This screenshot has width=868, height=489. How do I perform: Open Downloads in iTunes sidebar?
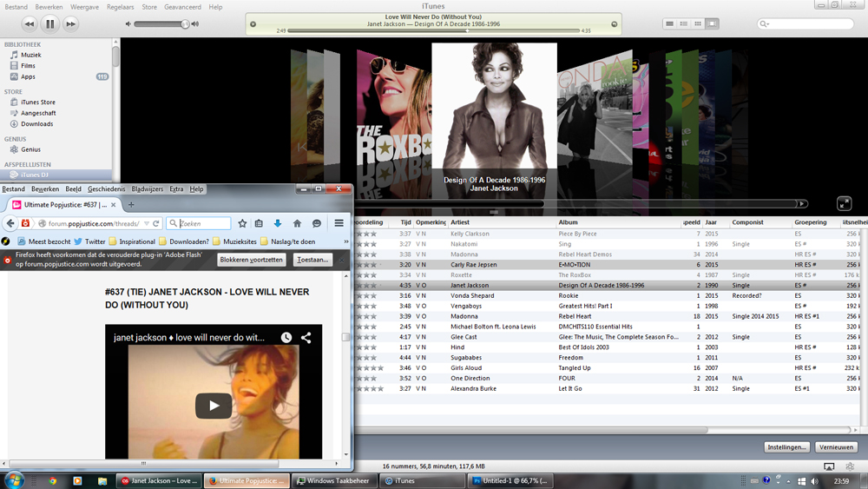[36, 124]
